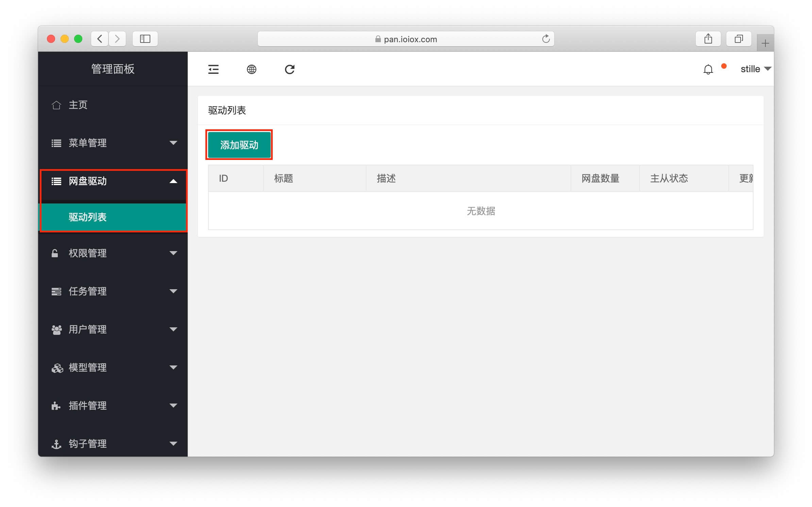
Task: Click the list icon next to 菜单管理
Action: tap(56, 143)
